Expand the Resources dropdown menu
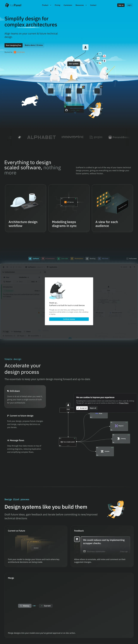Viewport: 138px width, 644px height. coord(81,5)
